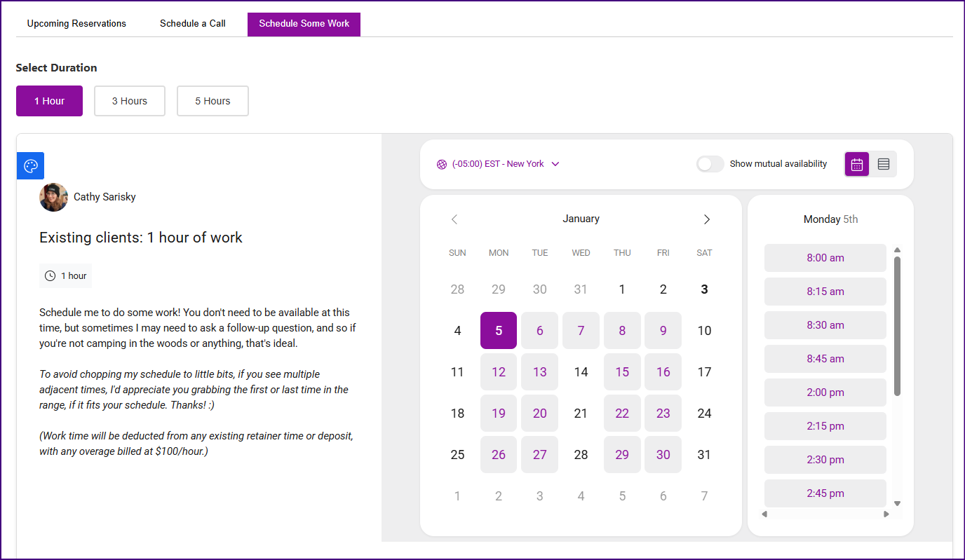The image size is (965, 560).
Task: Switch to calendar view icon
Action: (857, 164)
